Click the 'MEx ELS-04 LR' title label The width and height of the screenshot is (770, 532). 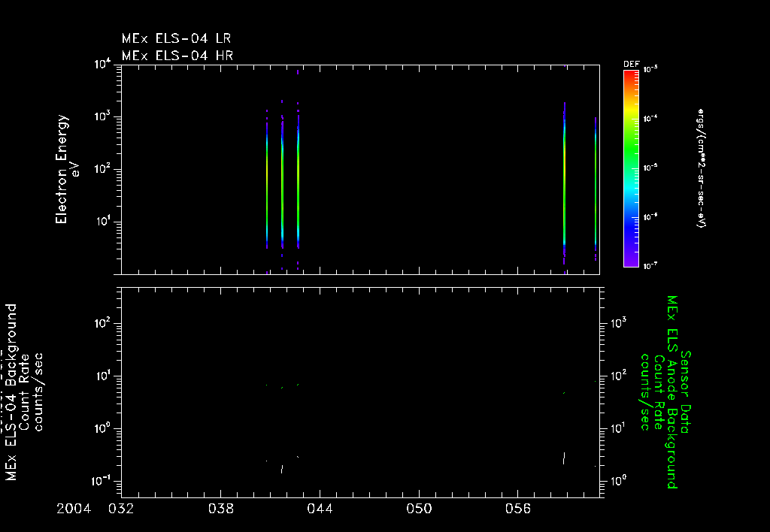click(x=176, y=38)
